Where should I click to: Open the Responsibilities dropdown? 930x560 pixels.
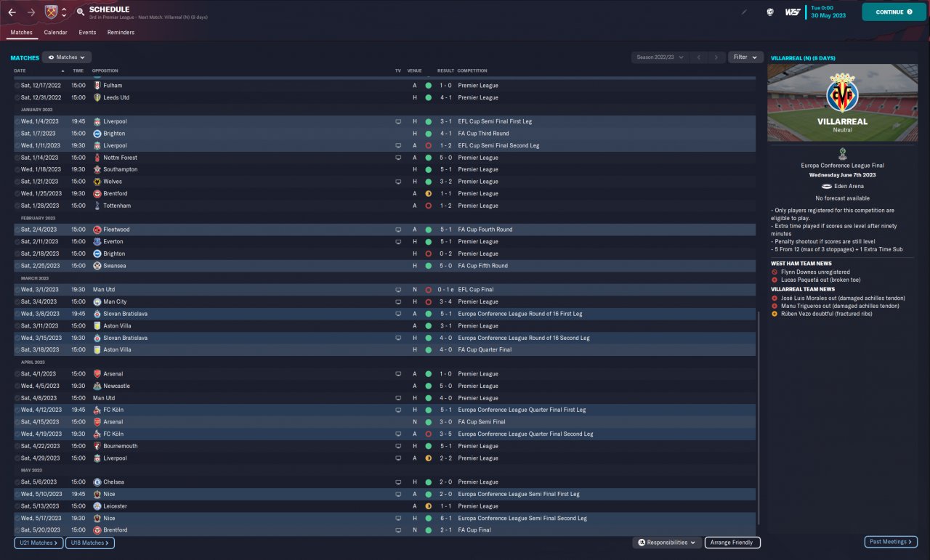667,543
